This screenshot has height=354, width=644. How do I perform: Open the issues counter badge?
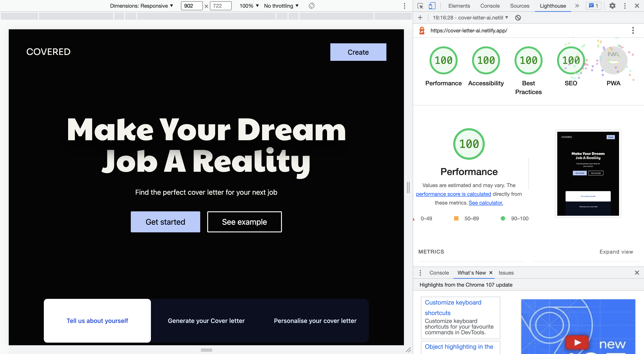pos(593,6)
